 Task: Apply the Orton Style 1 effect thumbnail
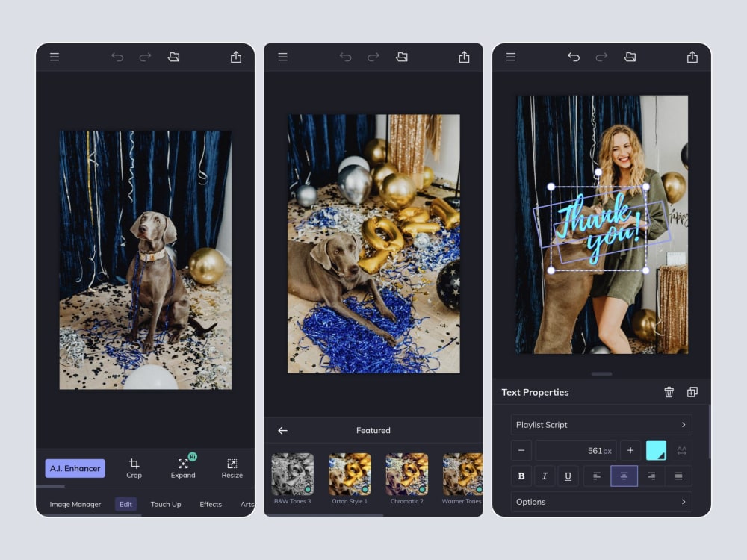click(x=350, y=474)
